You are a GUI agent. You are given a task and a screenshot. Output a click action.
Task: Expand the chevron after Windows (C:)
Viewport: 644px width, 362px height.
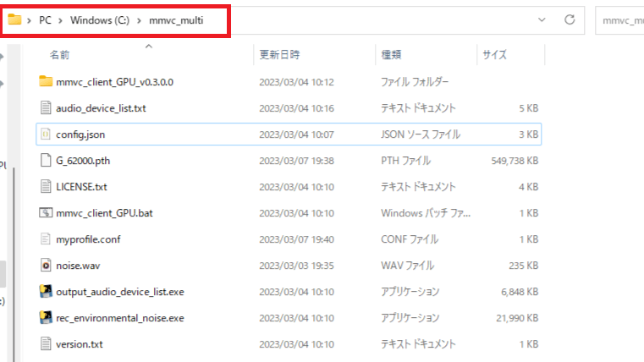click(139, 20)
